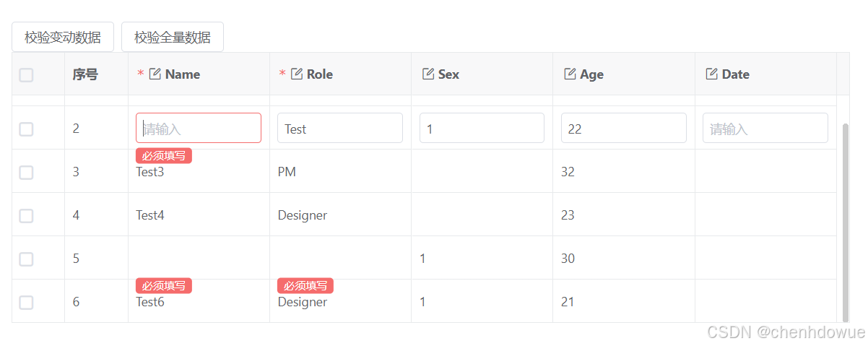Image resolution: width=868 pixels, height=346 pixels.
Task: Click the Sex input showing 1
Action: tap(482, 129)
